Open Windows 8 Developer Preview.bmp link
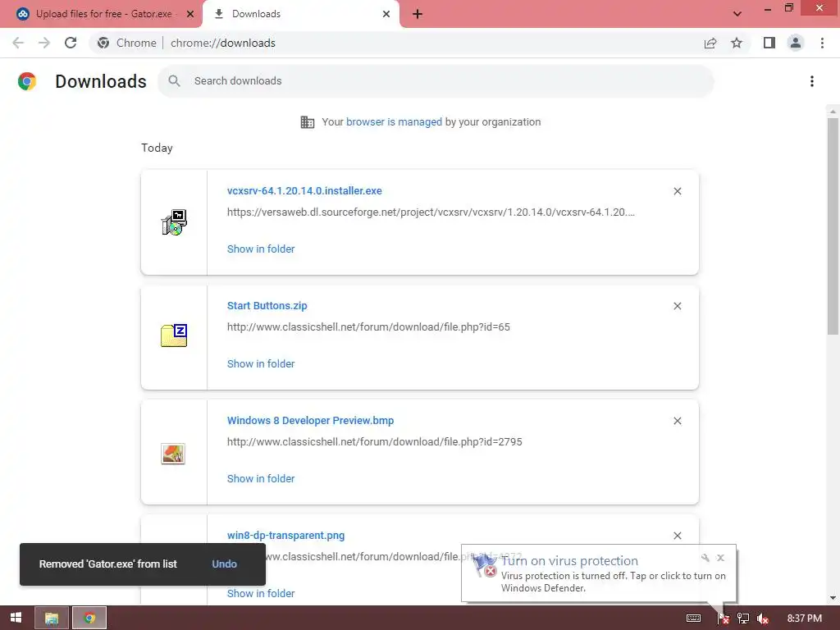The image size is (840, 630). (x=310, y=421)
